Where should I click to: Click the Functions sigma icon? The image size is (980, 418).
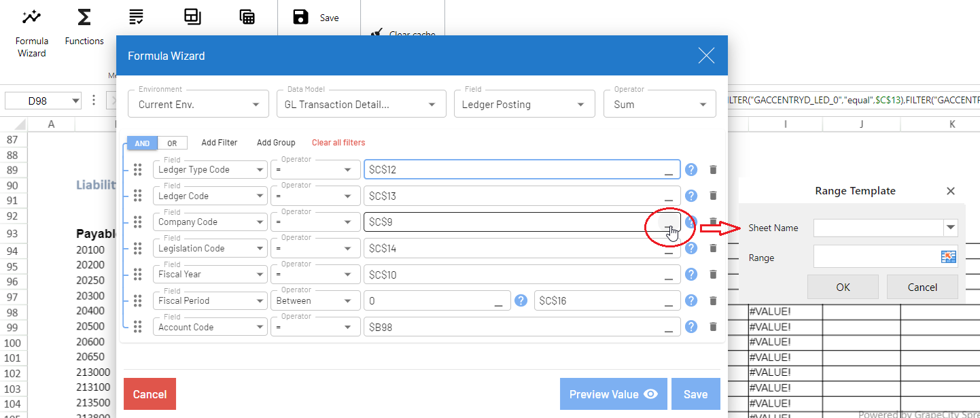[x=84, y=18]
